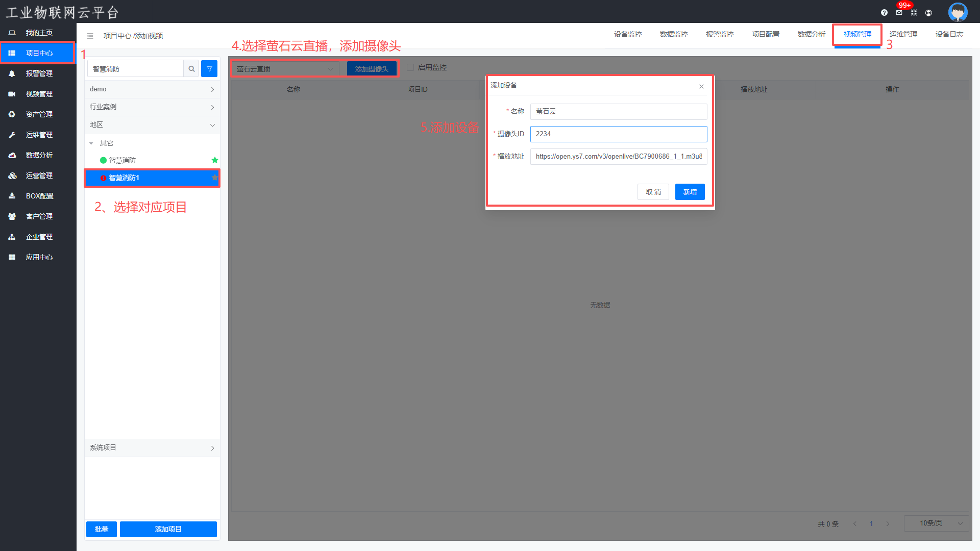Enable the 启用监控 checkbox
The image size is (980, 551).
coord(410,67)
